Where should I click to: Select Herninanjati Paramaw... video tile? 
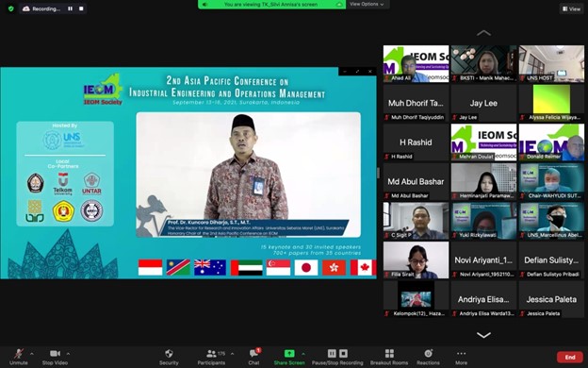coord(483,181)
